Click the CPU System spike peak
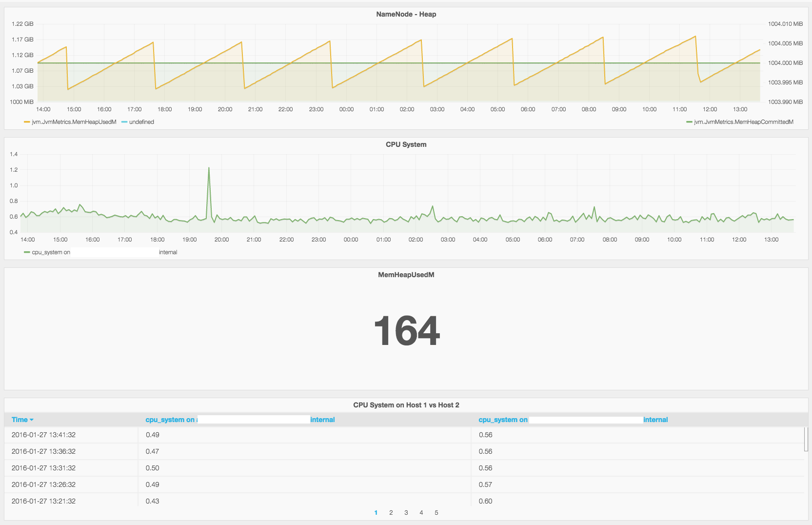 pyautogui.click(x=209, y=168)
